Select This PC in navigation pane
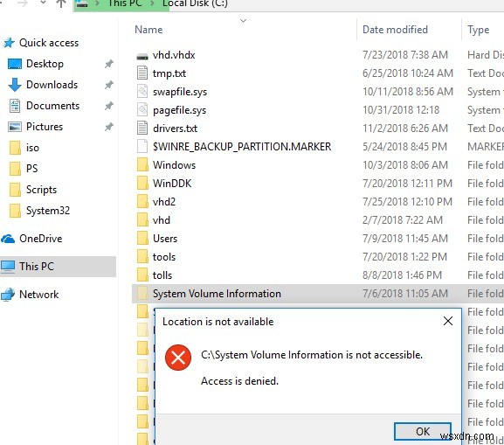This screenshot has height=445, width=504. [x=58, y=267]
